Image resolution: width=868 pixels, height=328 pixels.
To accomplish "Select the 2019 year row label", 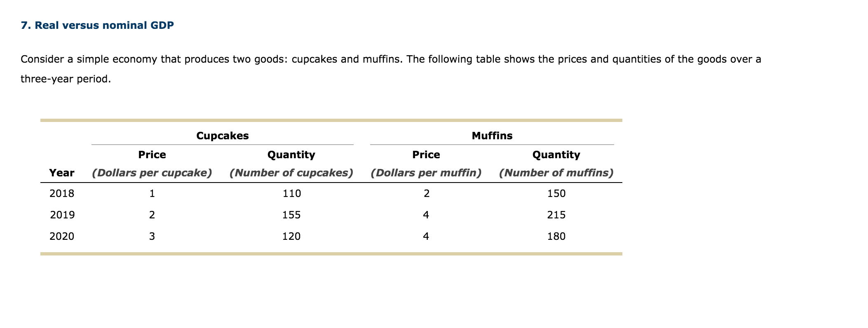I will [62, 215].
